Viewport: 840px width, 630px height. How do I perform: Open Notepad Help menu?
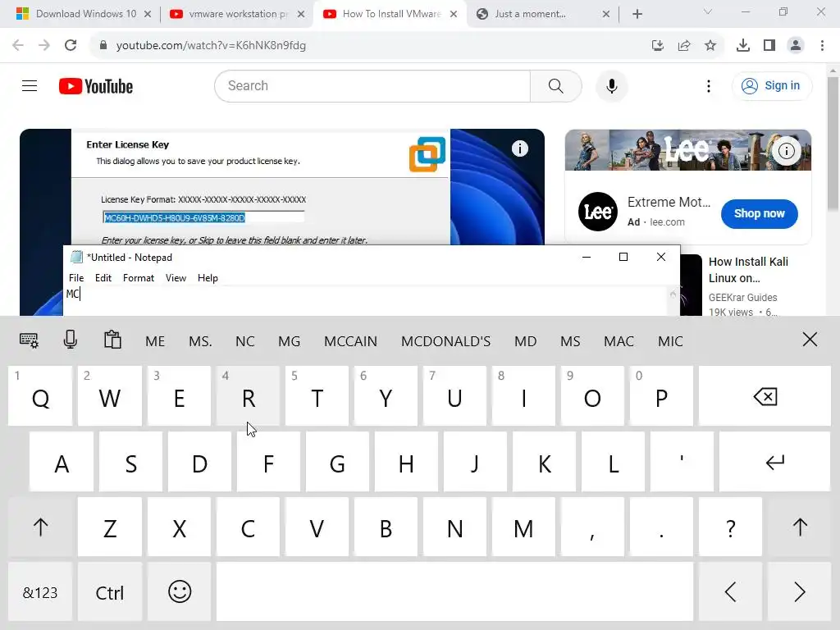coord(208,277)
